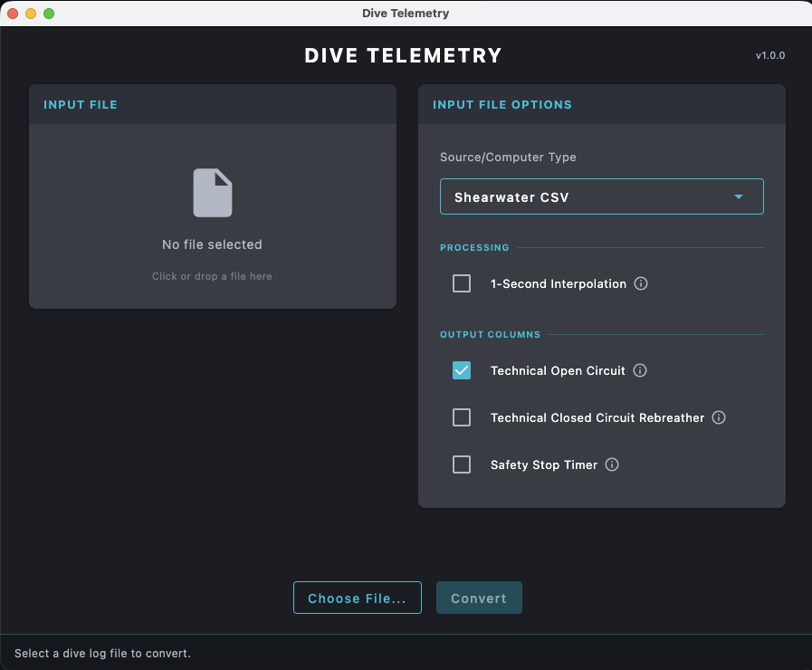Uncheck the Technical Open Circuit option
Screen dimensions: 812x670
tap(461, 370)
